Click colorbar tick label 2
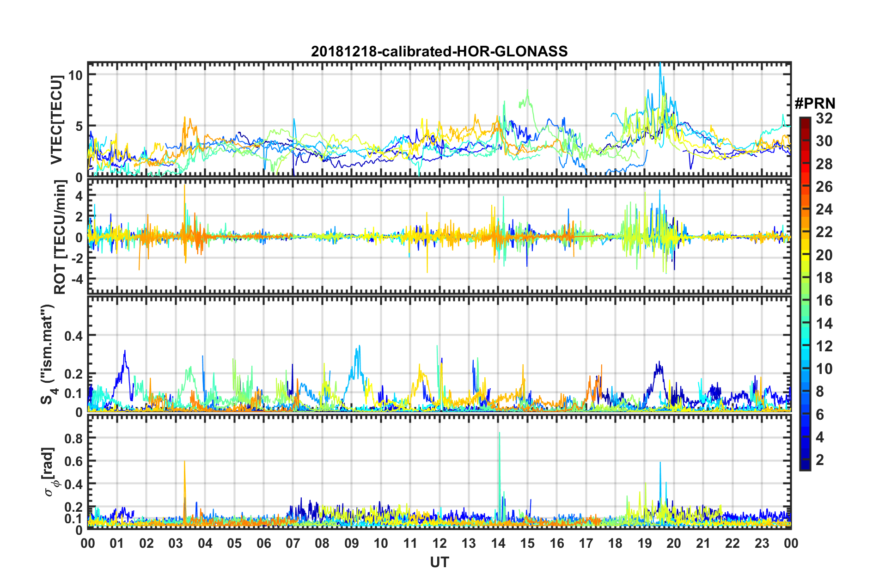Screen dimensions: 879x588 point(820,459)
